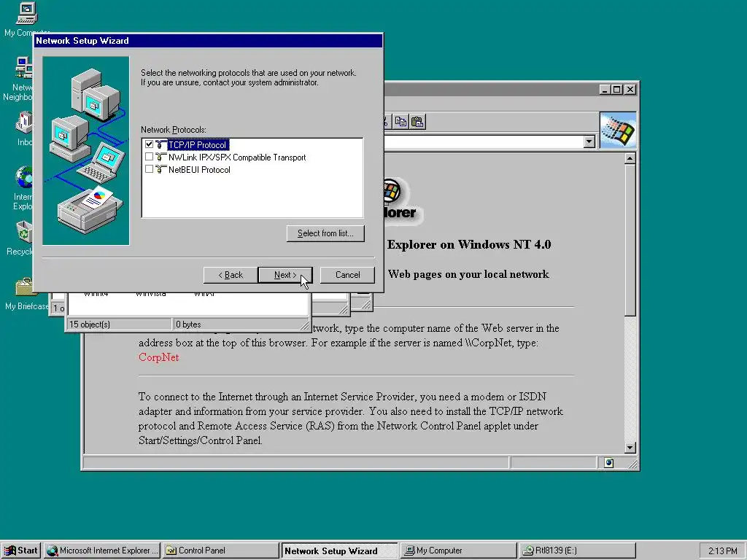This screenshot has height=560, width=747.
Task: Click the Internet Explorer scrollbar up arrow
Action: coord(630,158)
